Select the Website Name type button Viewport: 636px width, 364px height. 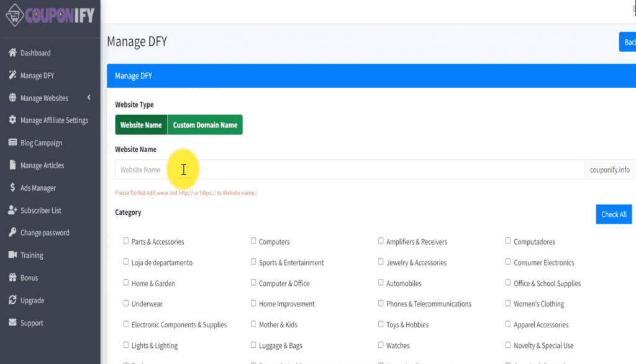(141, 125)
